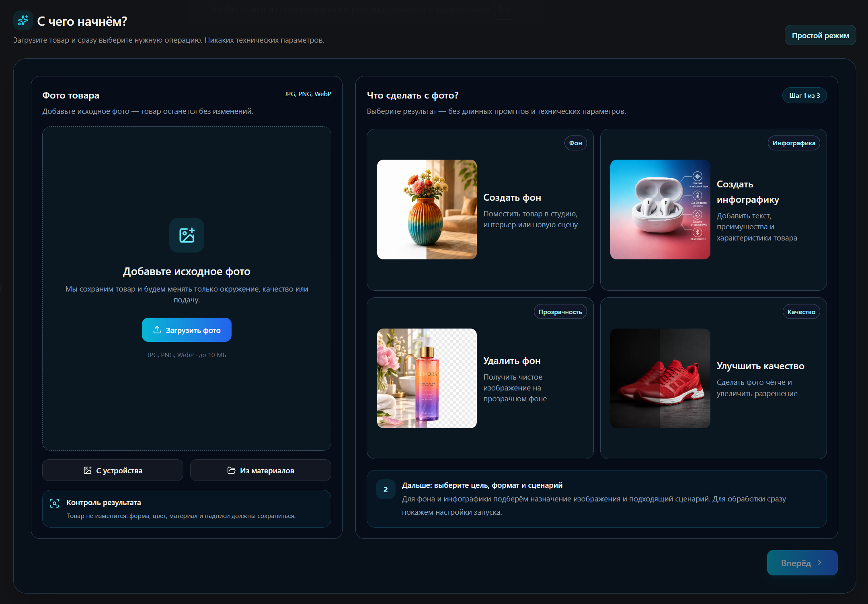Image resolution: width=868 pixels, height=604 pixels.
Task: Click the "Что сделать с фото?" heading
Action: (412, 95)
